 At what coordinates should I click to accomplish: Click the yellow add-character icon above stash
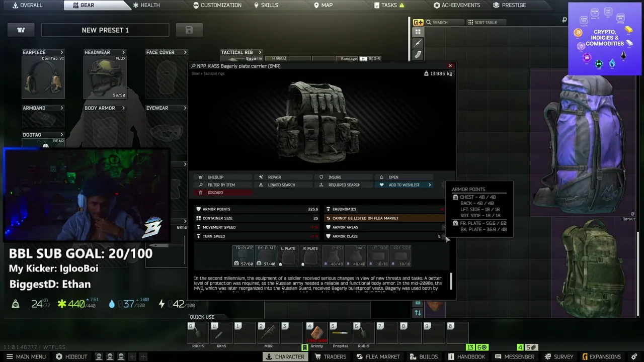click(418, 22)
